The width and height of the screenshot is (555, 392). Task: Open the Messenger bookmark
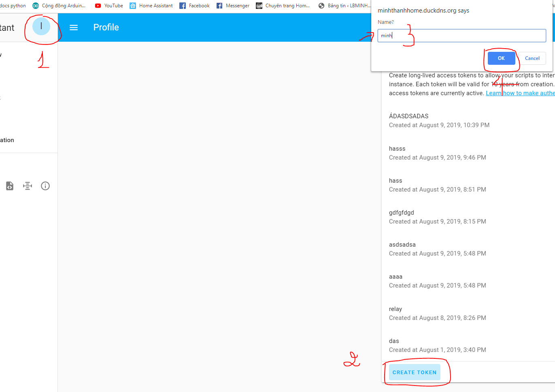(233, 6)
